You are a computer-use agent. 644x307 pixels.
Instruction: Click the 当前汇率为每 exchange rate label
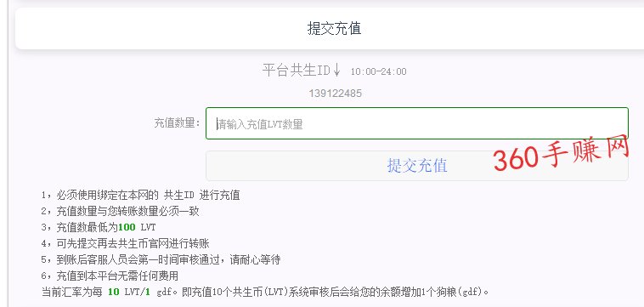click(x=72, y=293)
